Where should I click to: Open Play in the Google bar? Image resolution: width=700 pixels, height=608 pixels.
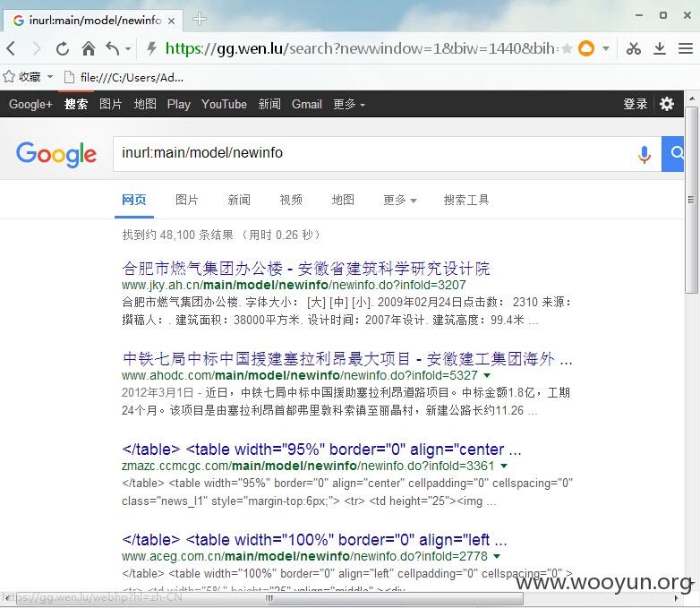tap(178, 104)
